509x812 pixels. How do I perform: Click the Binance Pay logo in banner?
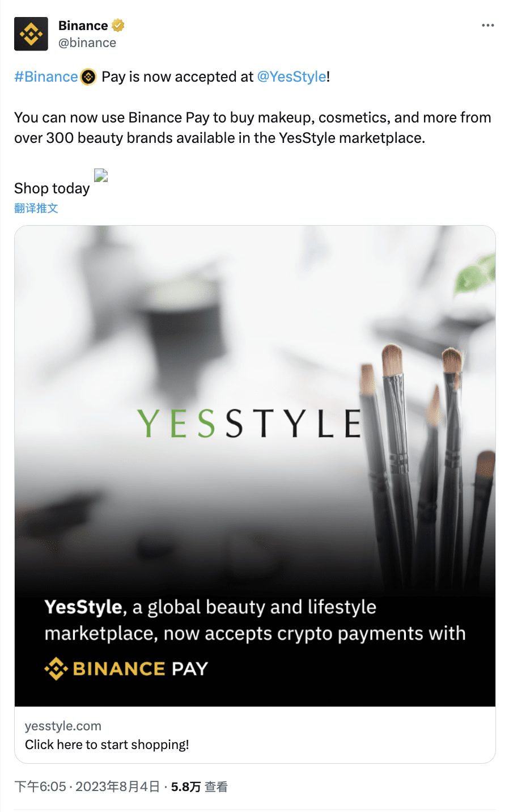126,669
